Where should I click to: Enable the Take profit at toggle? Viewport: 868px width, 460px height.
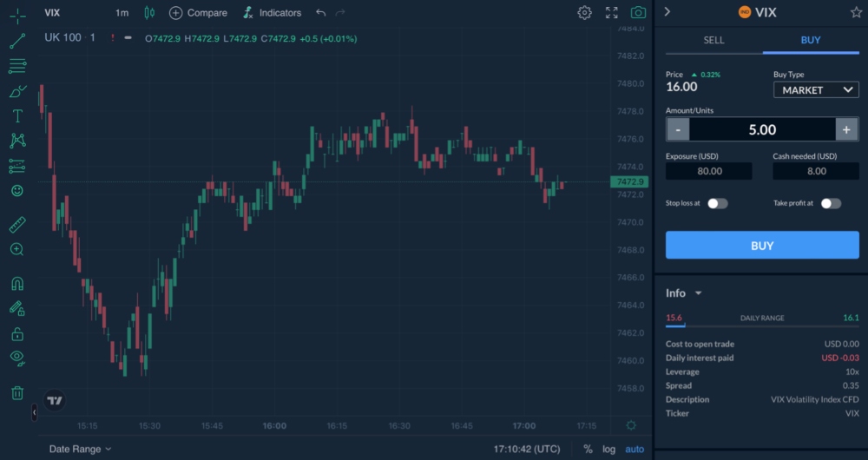831,204
